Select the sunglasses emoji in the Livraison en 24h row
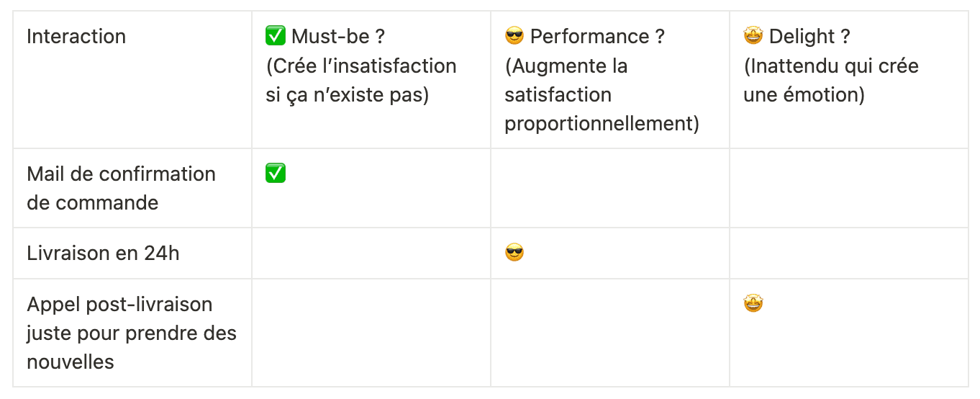 click(514, 253)
